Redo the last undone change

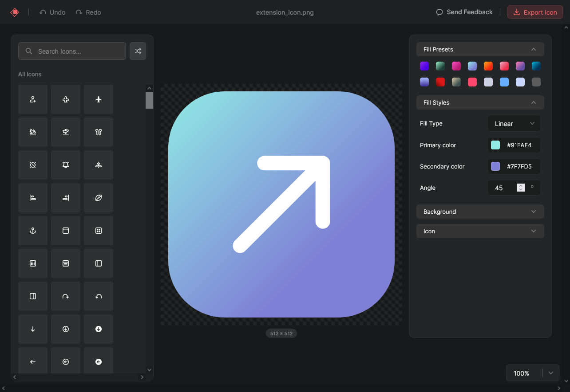pyautogui.click(x=88, y=12)
